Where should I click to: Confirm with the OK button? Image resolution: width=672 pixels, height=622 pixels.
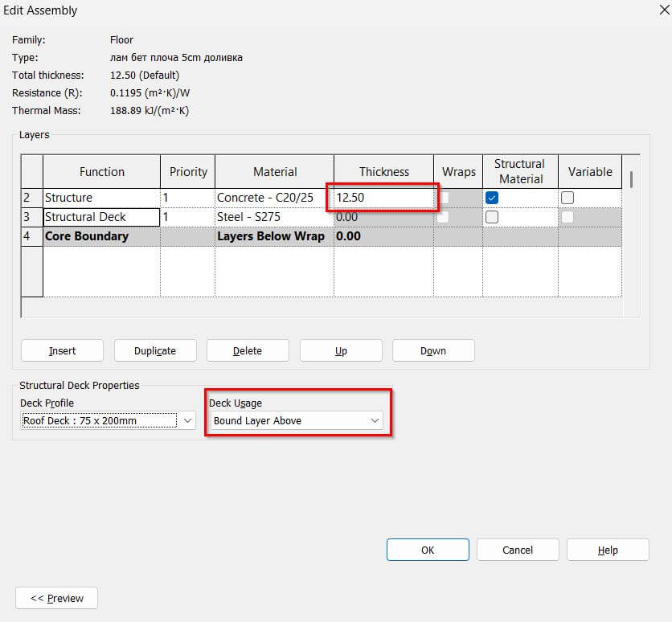(x=428, y=550)
